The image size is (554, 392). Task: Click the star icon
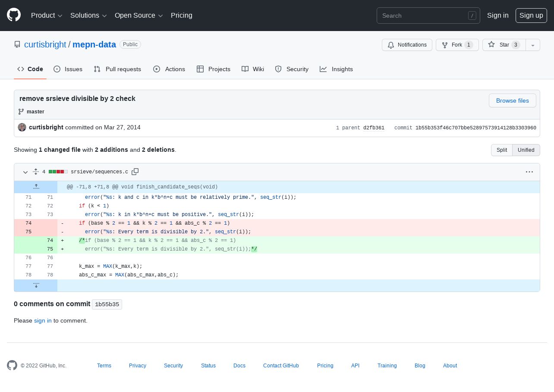(x=491, y=45)
